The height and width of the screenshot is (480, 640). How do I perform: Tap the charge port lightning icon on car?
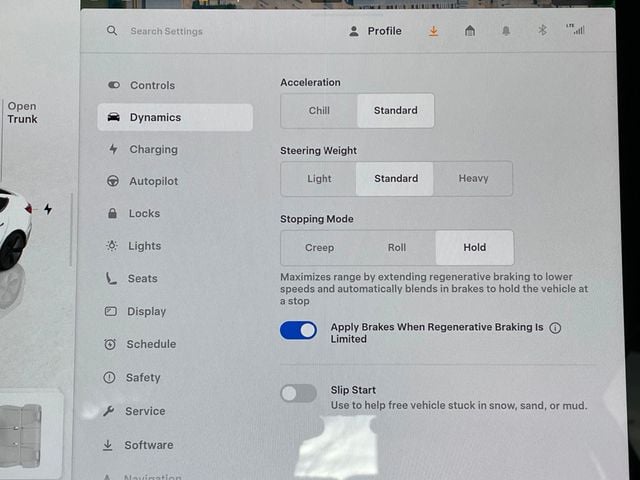point(48,209)
